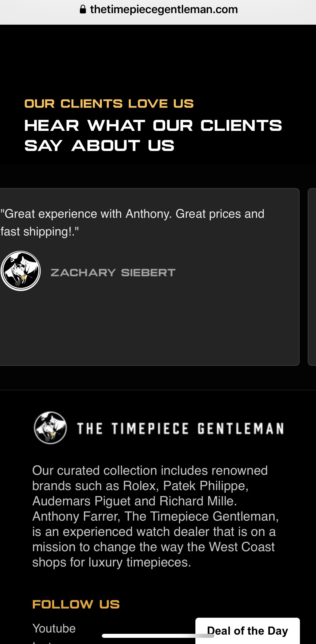Click "Hear What Our Clients Say" heading
The width and height of the screenshot is (316, 644).
[x=153, y=135]
